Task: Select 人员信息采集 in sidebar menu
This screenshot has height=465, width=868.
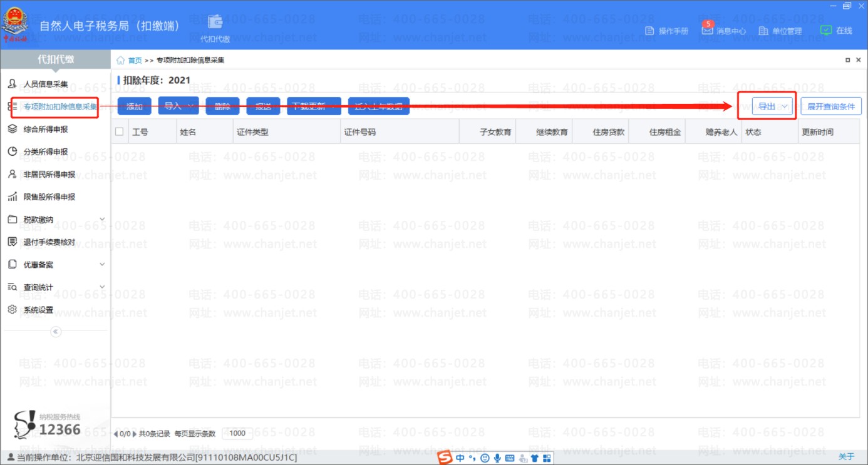Action: tap(46, 84)
